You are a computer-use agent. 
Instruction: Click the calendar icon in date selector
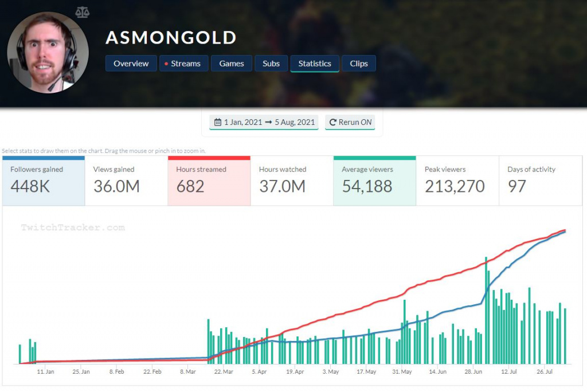[217, 122]
